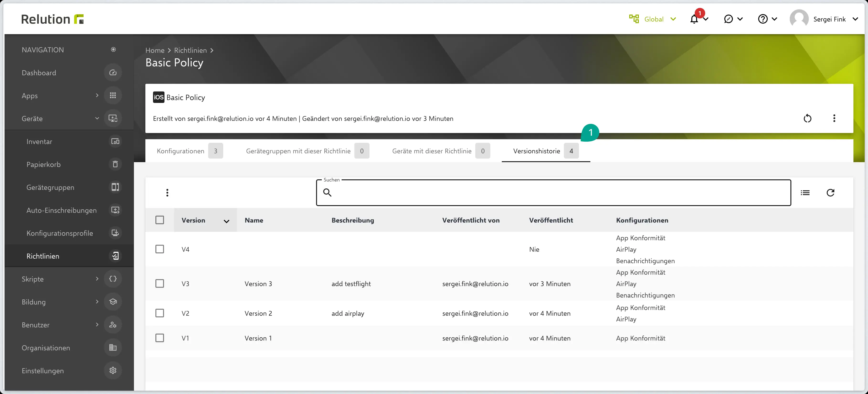Click the Richtlinien breadcrumb link

(x=190, y=50)
